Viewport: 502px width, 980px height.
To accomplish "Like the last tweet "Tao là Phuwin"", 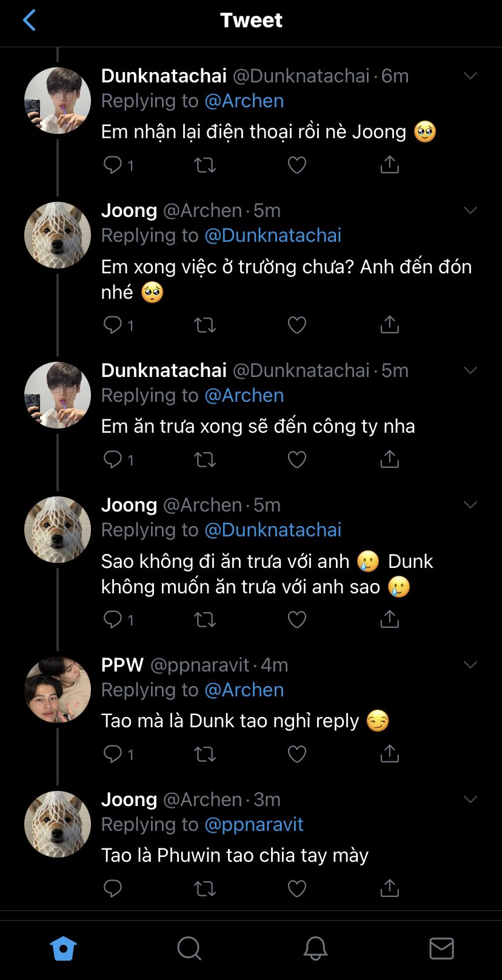I will pos(296,888).
